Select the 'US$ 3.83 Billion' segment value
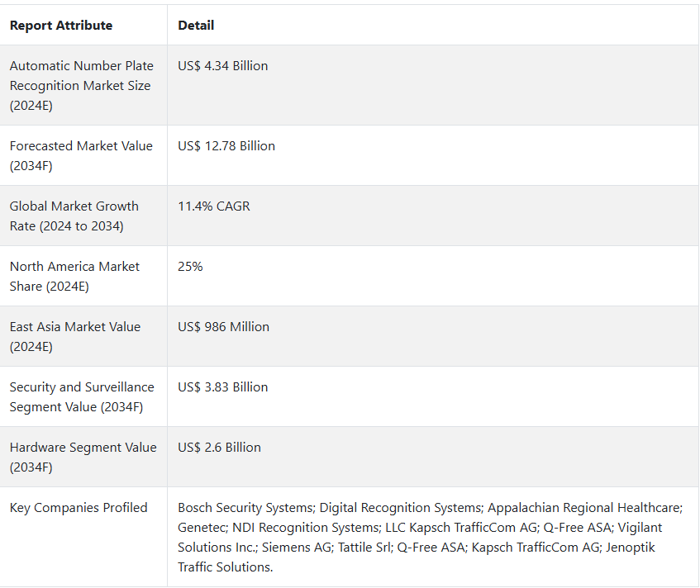700x588 pixels. point(222,387)
